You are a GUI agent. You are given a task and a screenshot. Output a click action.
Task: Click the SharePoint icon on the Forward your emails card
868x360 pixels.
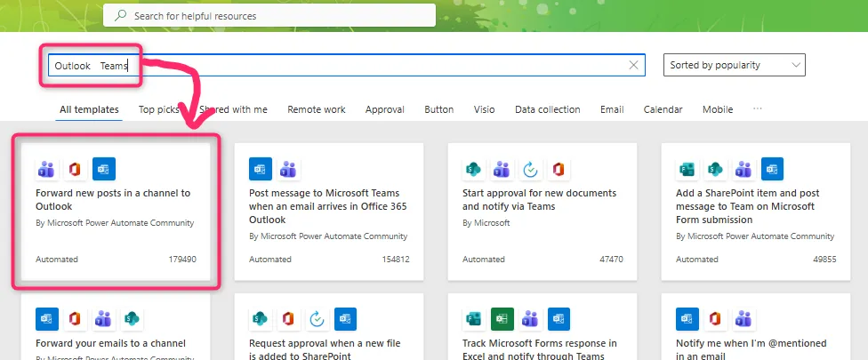(x=133, y=319)
